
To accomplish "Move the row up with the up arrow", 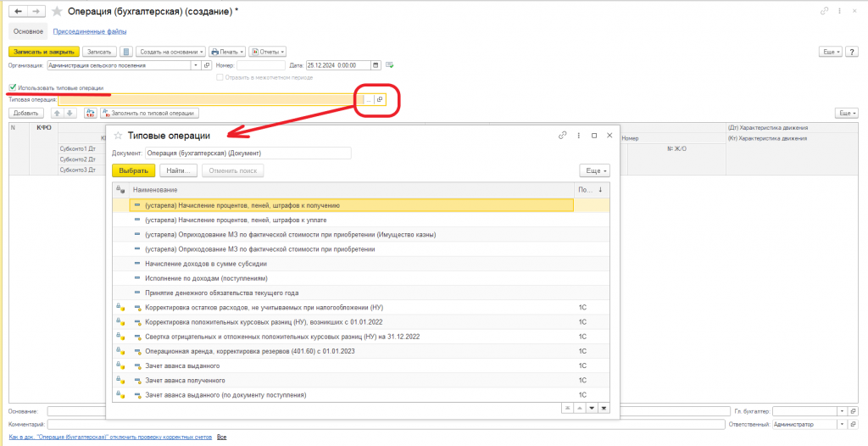I will click(57, 113).
